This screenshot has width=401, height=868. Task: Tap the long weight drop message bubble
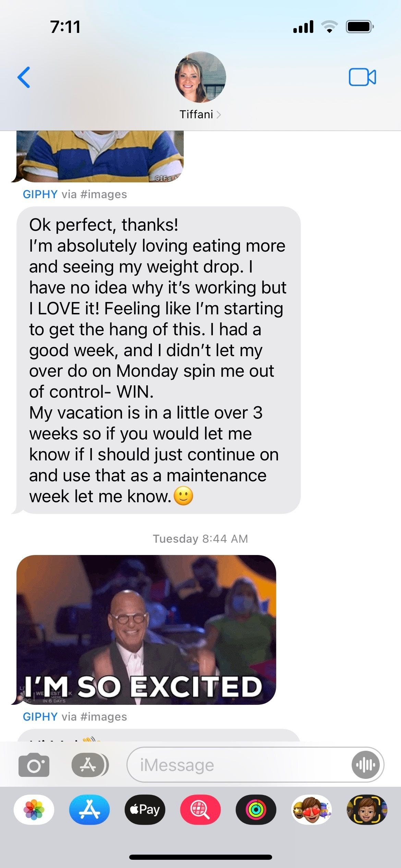(x=159, y=360)
